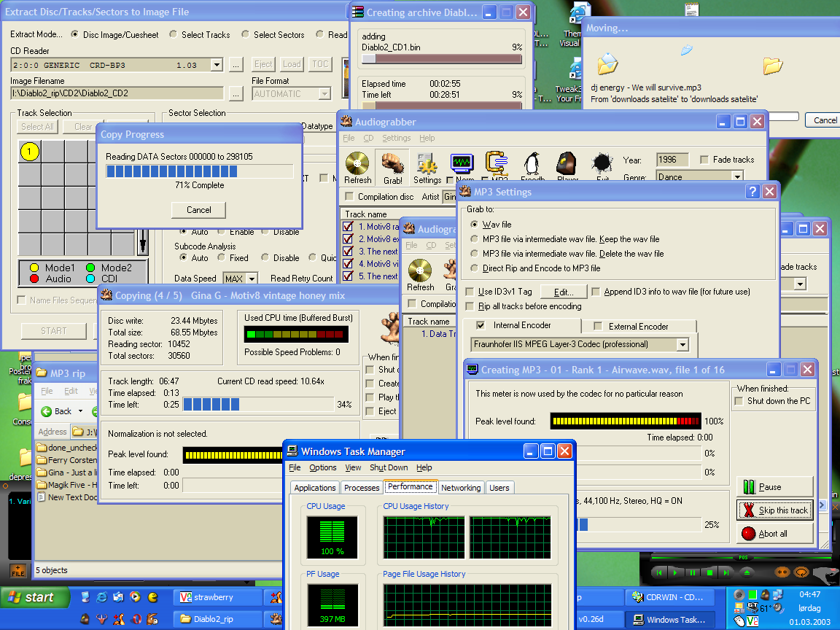Screen dimensions: 840x630
Task: Click Refresh disc icon in Audiograbber toolbar
Action: (x=357, y=163)
